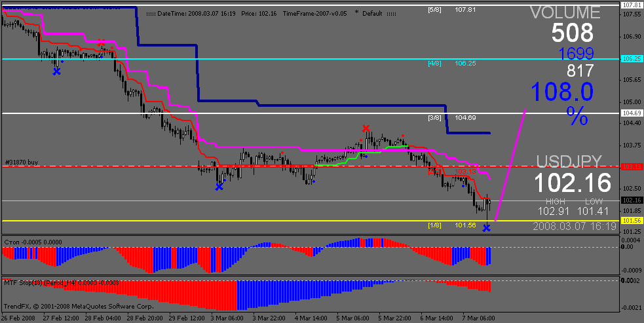
Task: Click '5 Mar 22:00' on the time axis
Action: (394, 318)
